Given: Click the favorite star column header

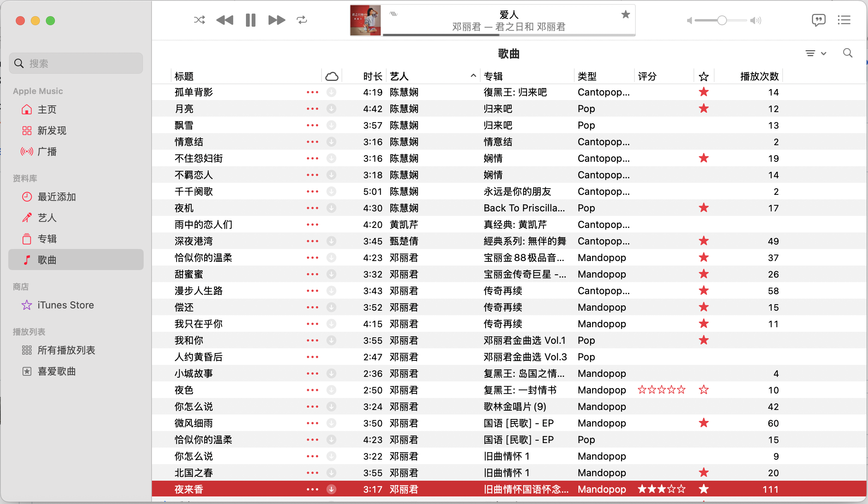Looking at the screenshot, I should pyautogui.click(x=704, y=76).
